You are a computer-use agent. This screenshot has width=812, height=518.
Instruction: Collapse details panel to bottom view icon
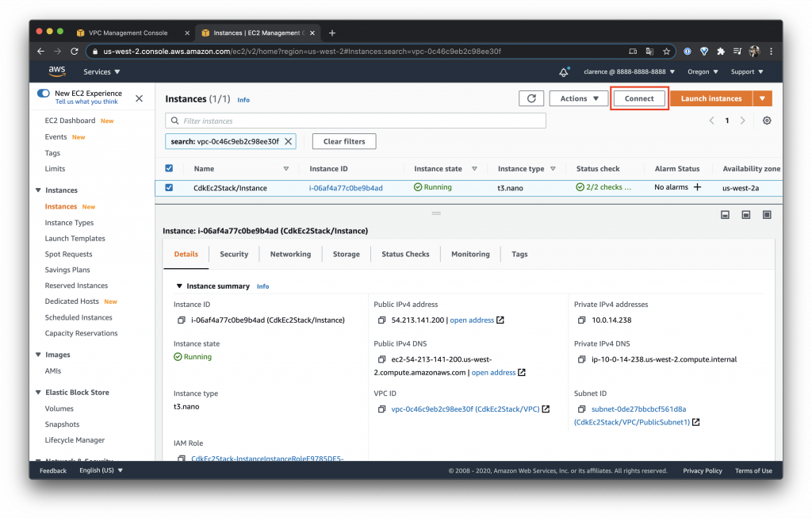725,214
